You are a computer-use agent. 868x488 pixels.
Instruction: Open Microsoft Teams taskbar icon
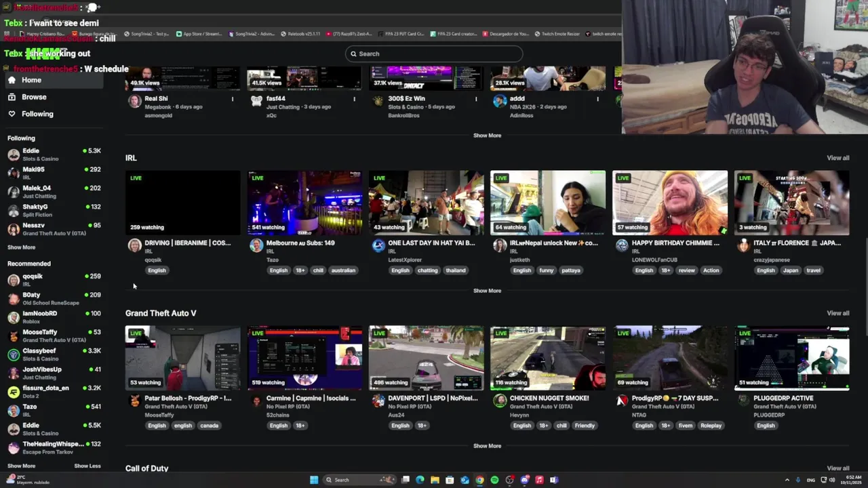point(554,480)
